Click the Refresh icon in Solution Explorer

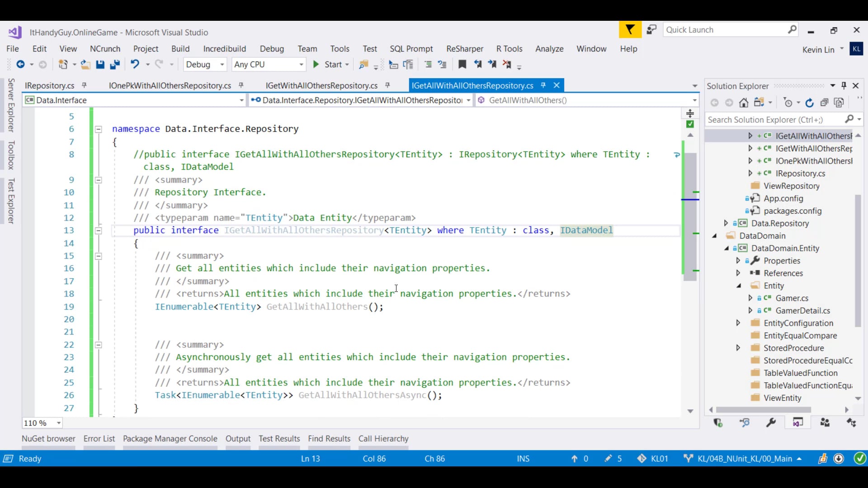click(810, 103)
